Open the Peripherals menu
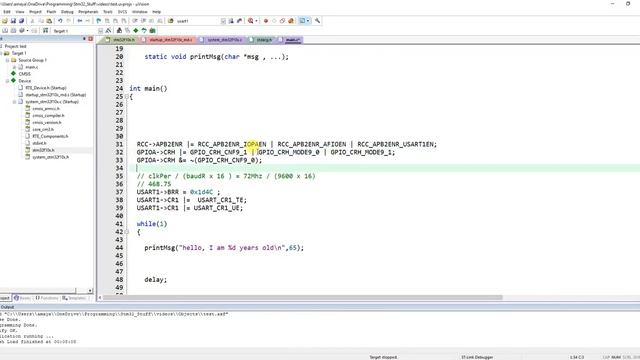 (x=88, y=12)
